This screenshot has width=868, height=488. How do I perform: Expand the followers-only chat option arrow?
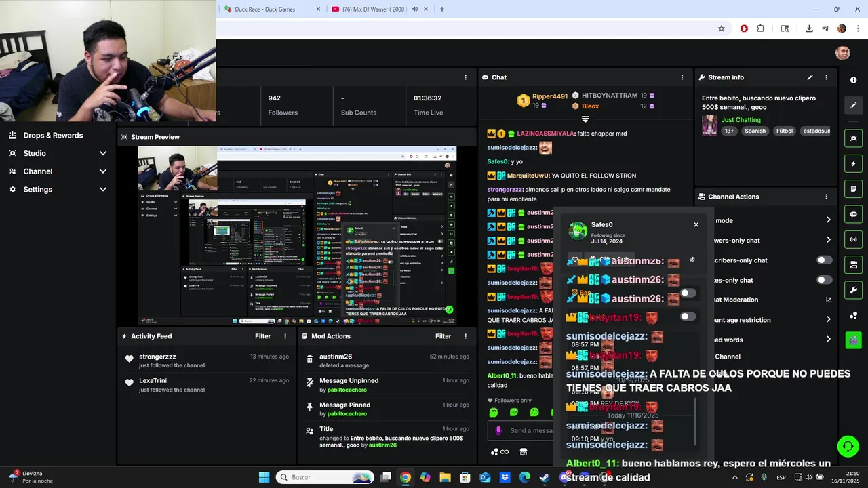pos(828,240)
